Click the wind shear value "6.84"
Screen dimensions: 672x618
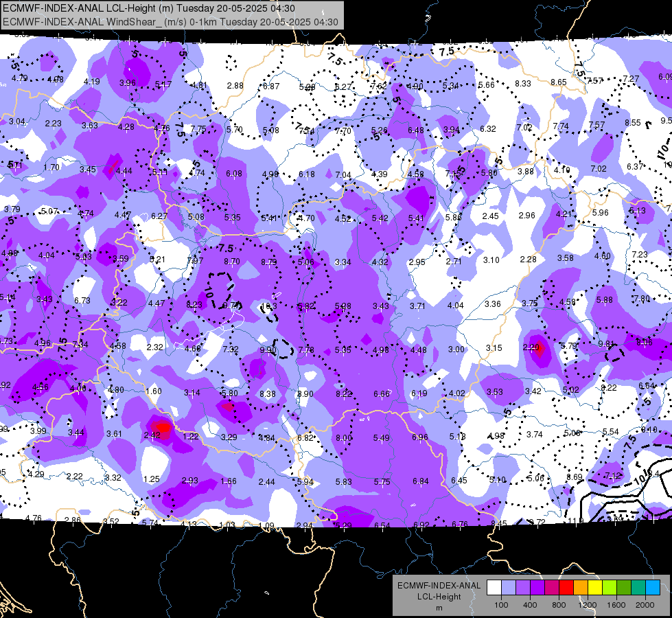(x=420, y=481)
